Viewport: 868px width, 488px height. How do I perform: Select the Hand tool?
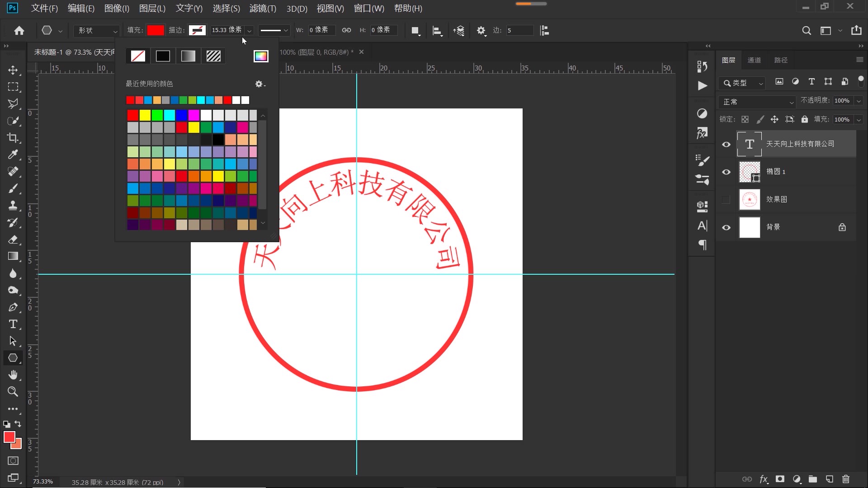(x=13, y=375)
